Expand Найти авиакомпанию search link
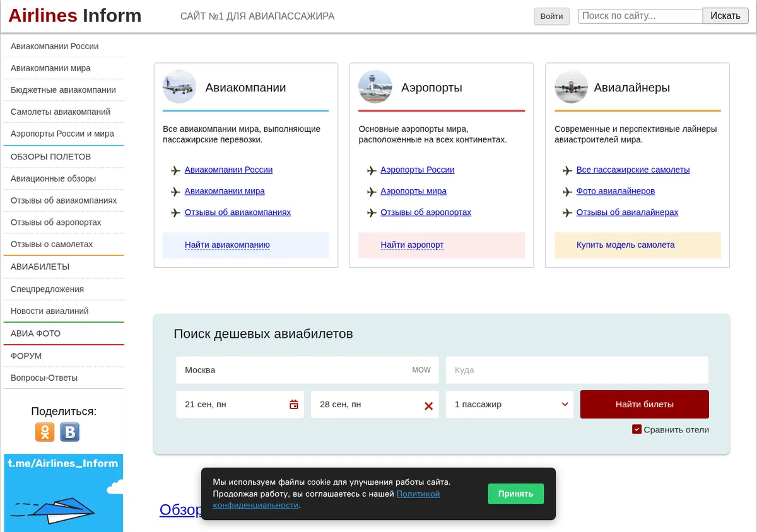This screenshot has width=757, height=532. (227, 245)
